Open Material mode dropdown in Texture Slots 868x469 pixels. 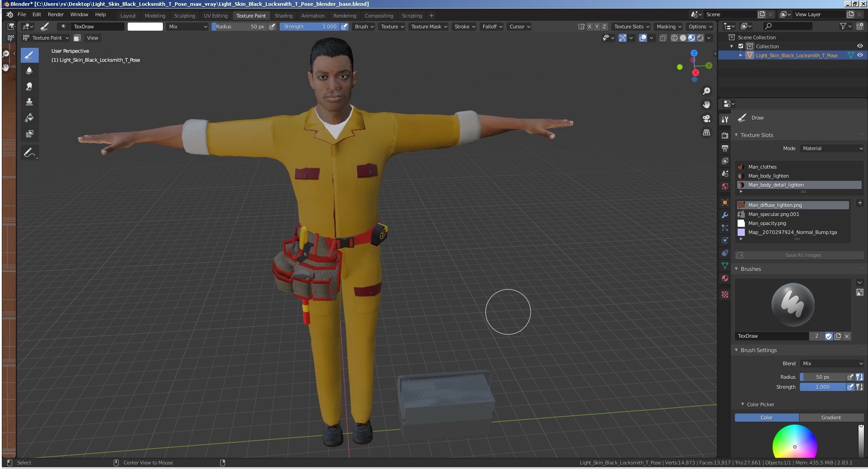click(x=832, y=148)
